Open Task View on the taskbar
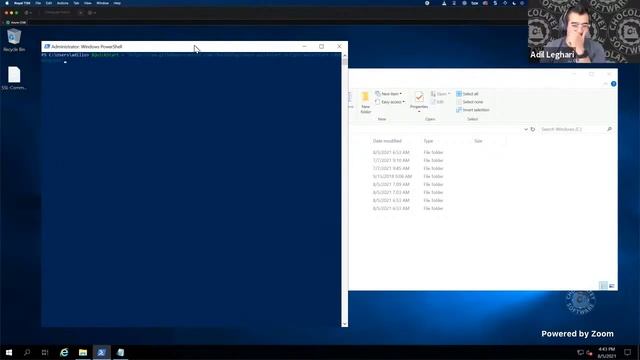The height and width of the screenshot is (360, 640). pyautogui.click(x=45, y=352)
